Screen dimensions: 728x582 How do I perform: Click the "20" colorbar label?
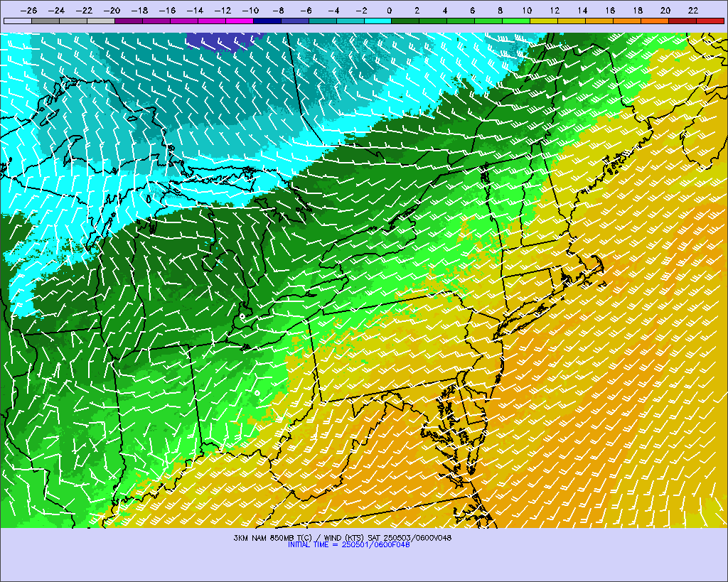665,11
